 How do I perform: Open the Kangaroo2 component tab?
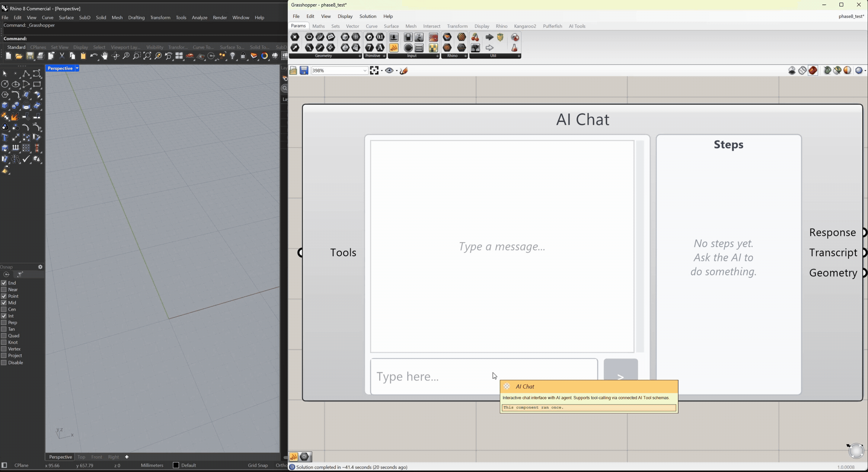coord(525,26)
